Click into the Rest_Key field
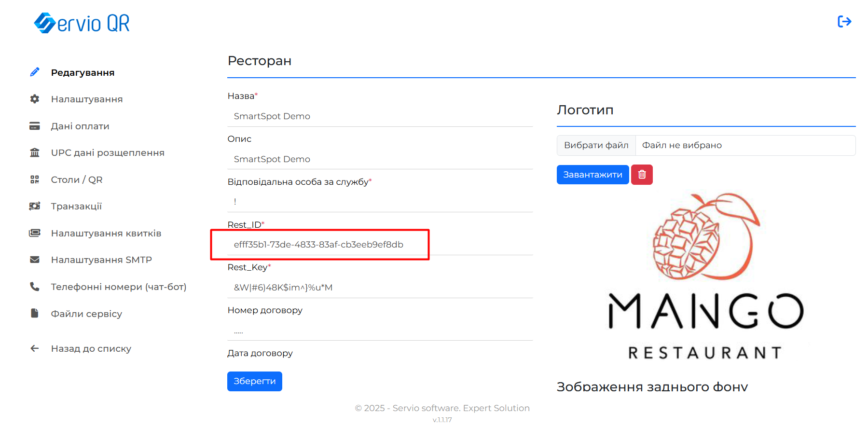 coord(380,288)
